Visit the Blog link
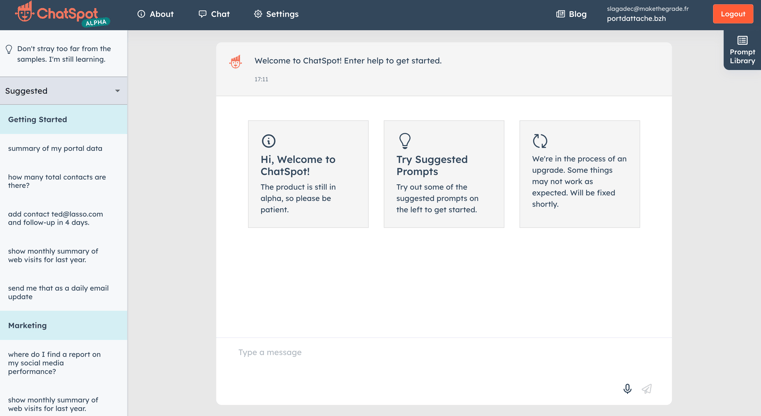The width and height of the screenshot is (761, 416). coord(571,14)
